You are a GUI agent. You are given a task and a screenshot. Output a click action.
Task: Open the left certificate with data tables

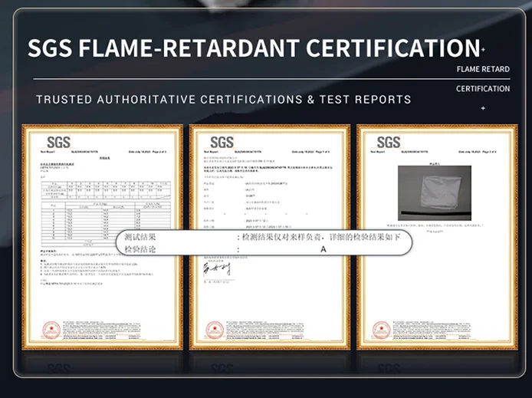pyautogui.click(x=103, y=237)
